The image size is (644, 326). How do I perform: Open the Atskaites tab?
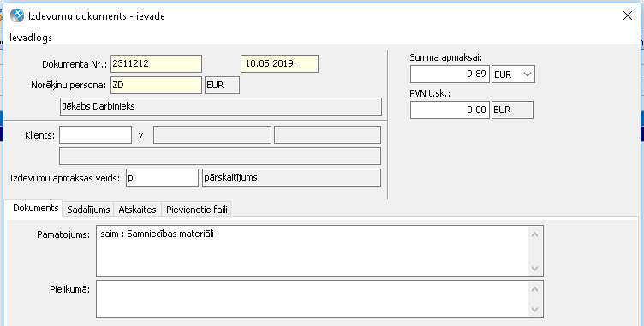(x=137, y=210)
